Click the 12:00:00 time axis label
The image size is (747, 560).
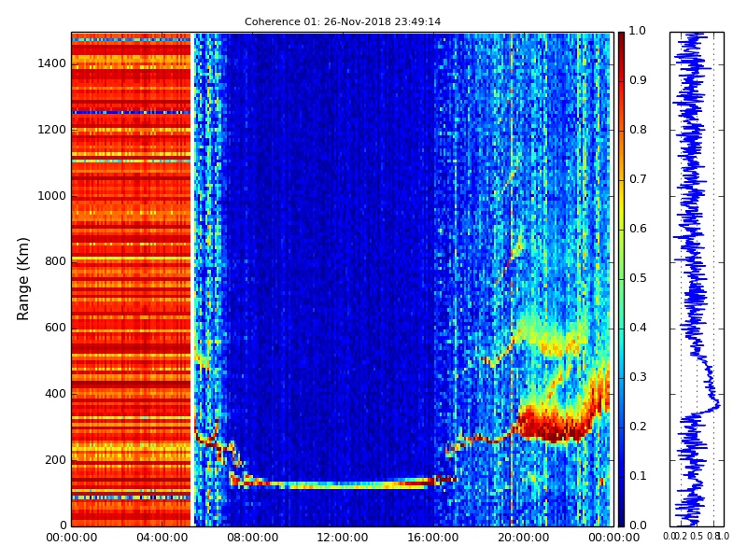pyautogui.click(x=343, y=538)
